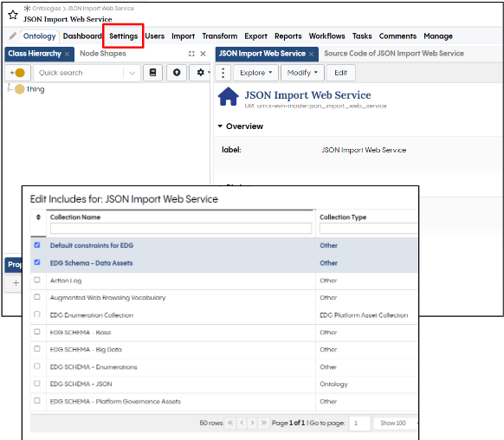Switch to Source Code of JSON Import Web Service tab

click(394, 54)
